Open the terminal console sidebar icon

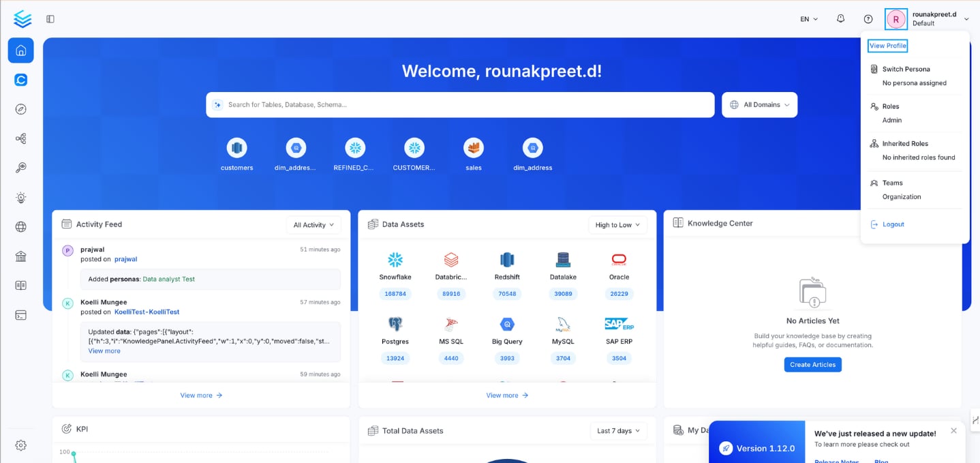click(x=20, y=315)
